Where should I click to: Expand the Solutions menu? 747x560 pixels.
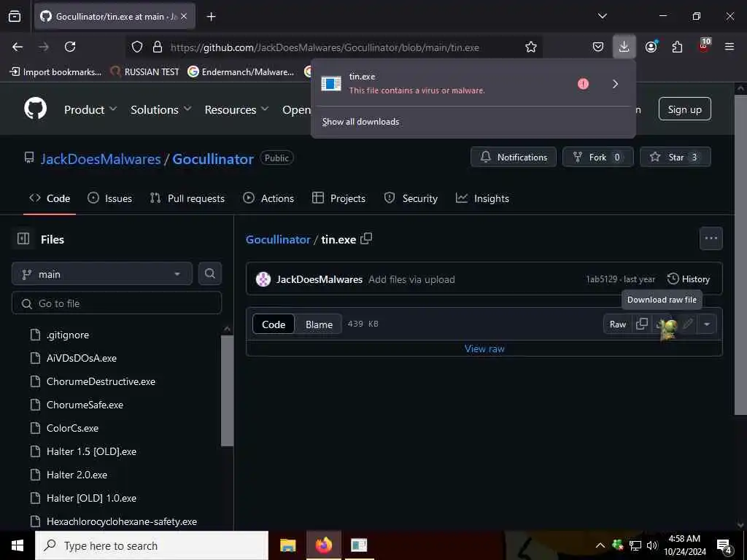161,109
